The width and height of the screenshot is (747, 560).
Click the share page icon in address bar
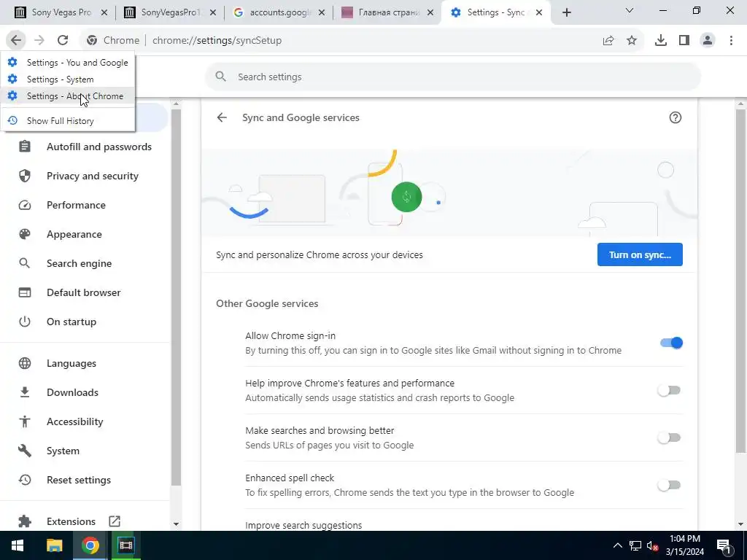[608, 41]
